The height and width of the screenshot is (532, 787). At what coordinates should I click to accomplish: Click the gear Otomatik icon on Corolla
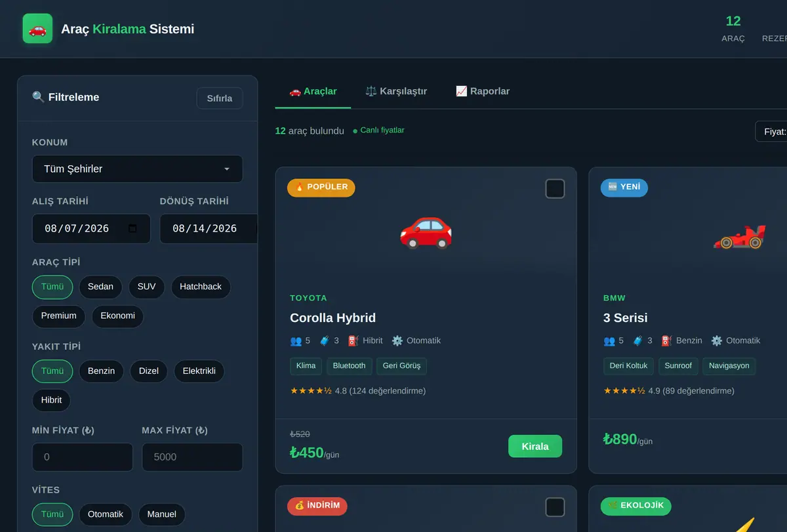(397, 340)
